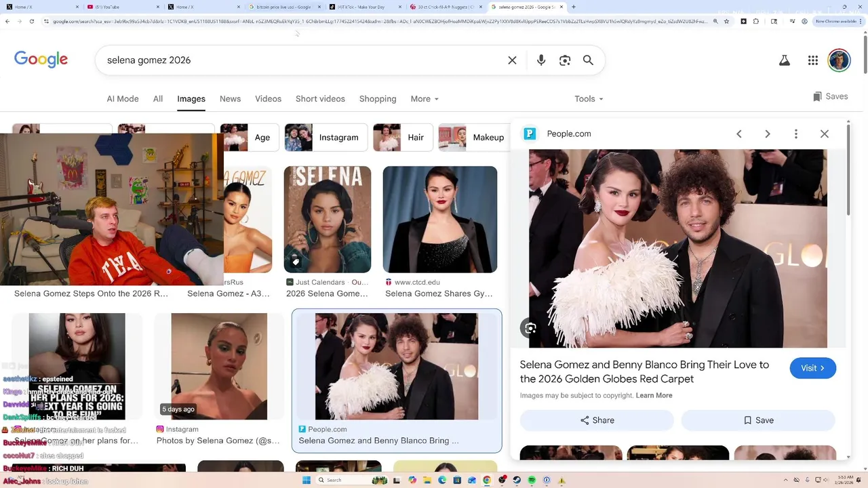
Task: Open 'Photos by Selena Gomez' Instagram caption
Action: [x=218, y=441]
